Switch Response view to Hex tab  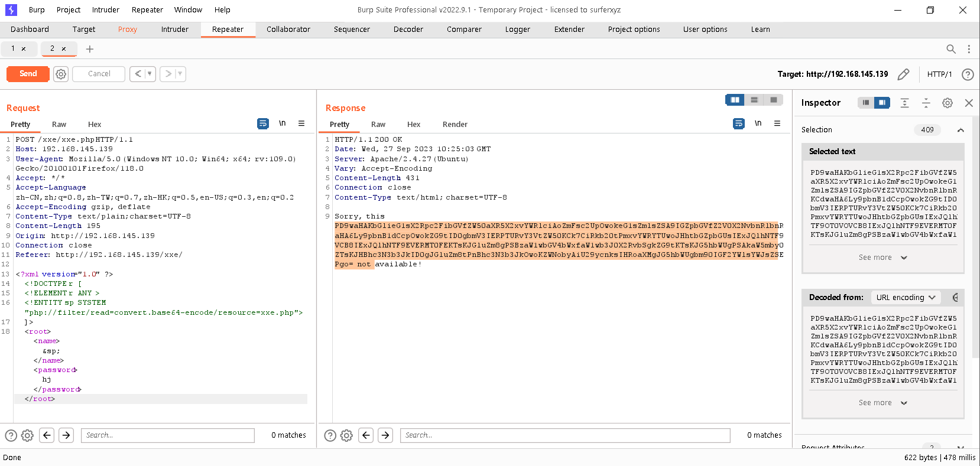pyautogui.click(x=414, y=125)
